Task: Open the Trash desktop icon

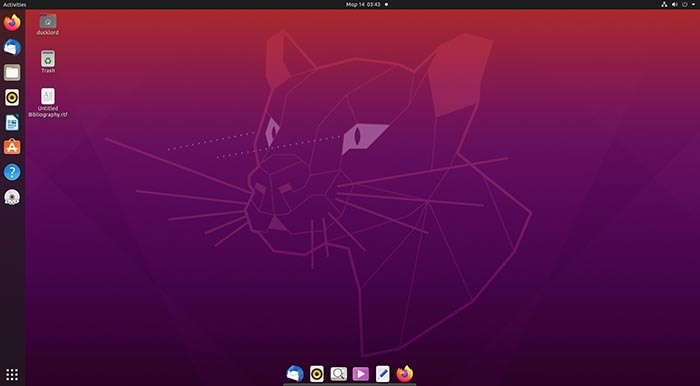Action: tap(48, 62)
